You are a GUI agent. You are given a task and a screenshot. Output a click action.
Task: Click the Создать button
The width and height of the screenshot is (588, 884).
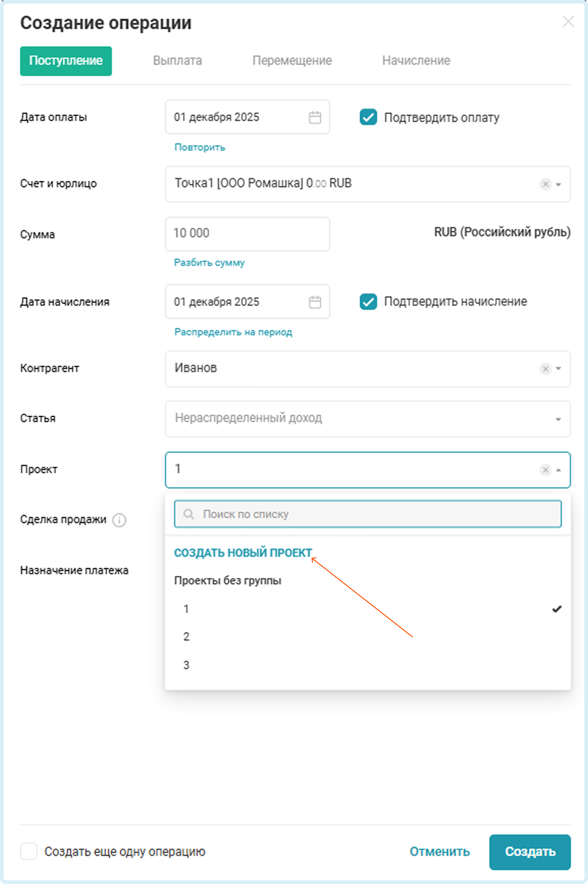tap(530, 852)
